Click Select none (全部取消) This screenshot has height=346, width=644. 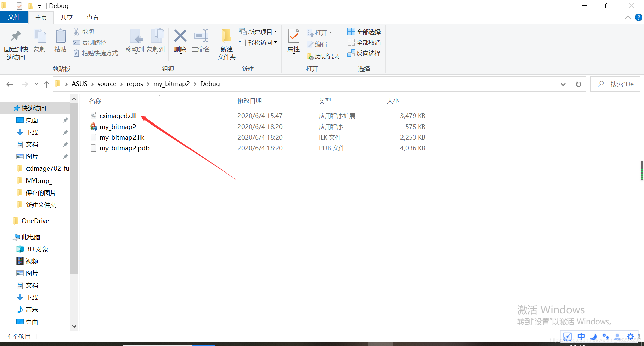364,42
